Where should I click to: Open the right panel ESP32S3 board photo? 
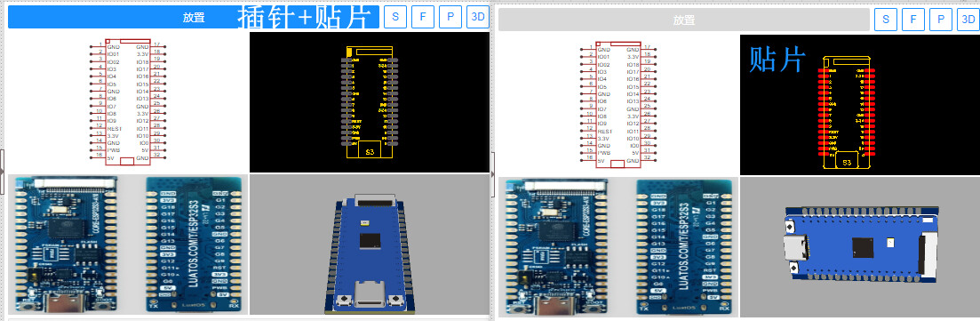point(618,247)
